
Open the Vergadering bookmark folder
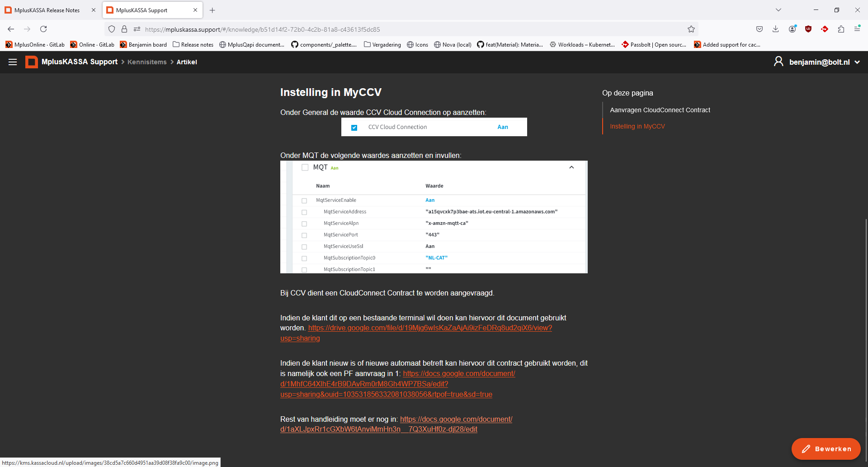click(x=382, y=44)
